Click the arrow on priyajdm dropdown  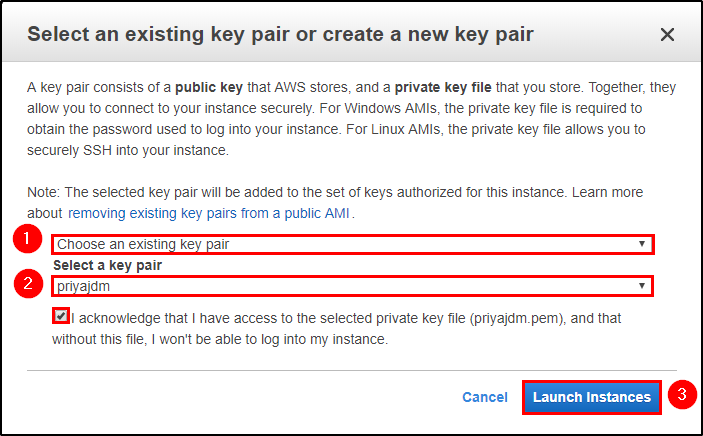click(x=642, y=286)
